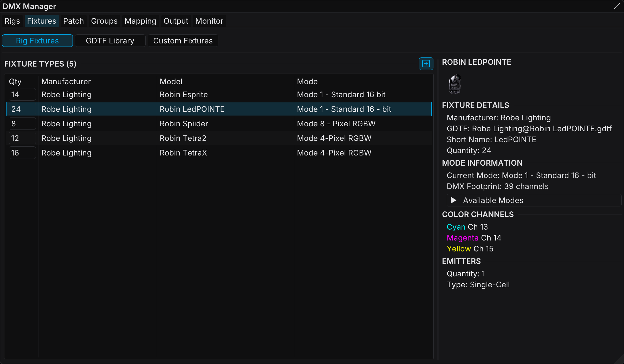Click the Cyan Ch 13 color channel
Image resolution: width=624 pixels, height=364 pixels.
coord(467,227)
